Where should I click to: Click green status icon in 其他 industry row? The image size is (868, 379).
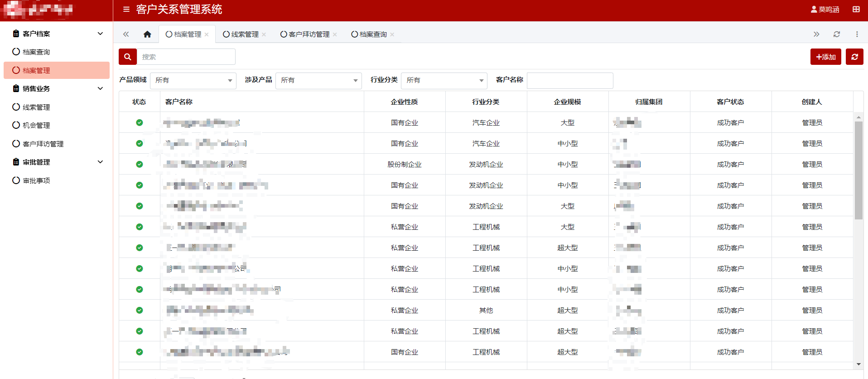click(140, 310)
